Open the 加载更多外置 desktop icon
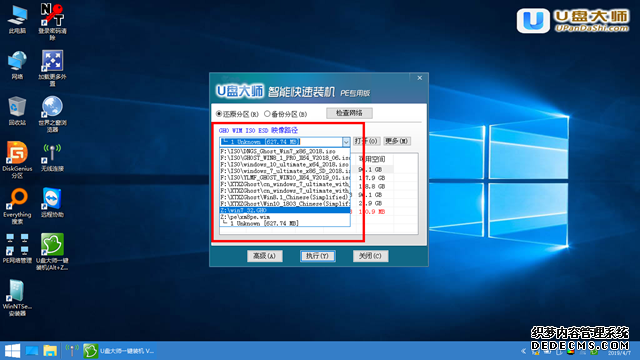This screenshot has height=360, width=640. 52,68
